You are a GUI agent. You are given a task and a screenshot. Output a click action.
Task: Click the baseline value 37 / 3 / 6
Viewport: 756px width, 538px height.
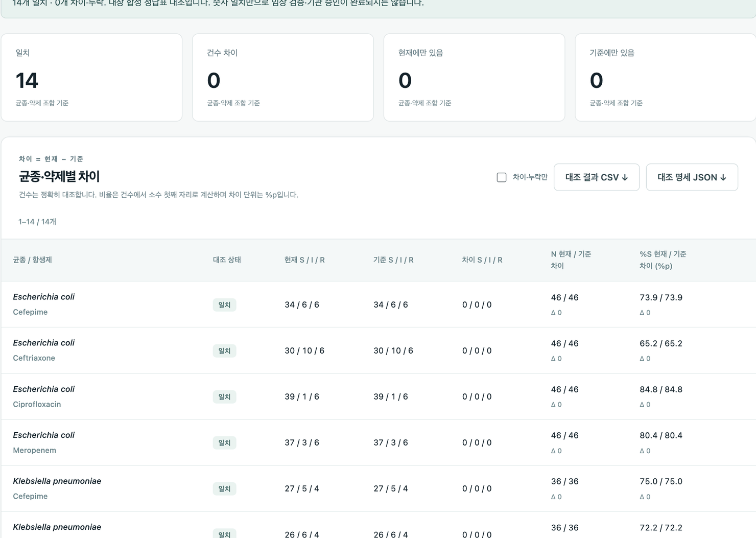(x=391, y=443)
